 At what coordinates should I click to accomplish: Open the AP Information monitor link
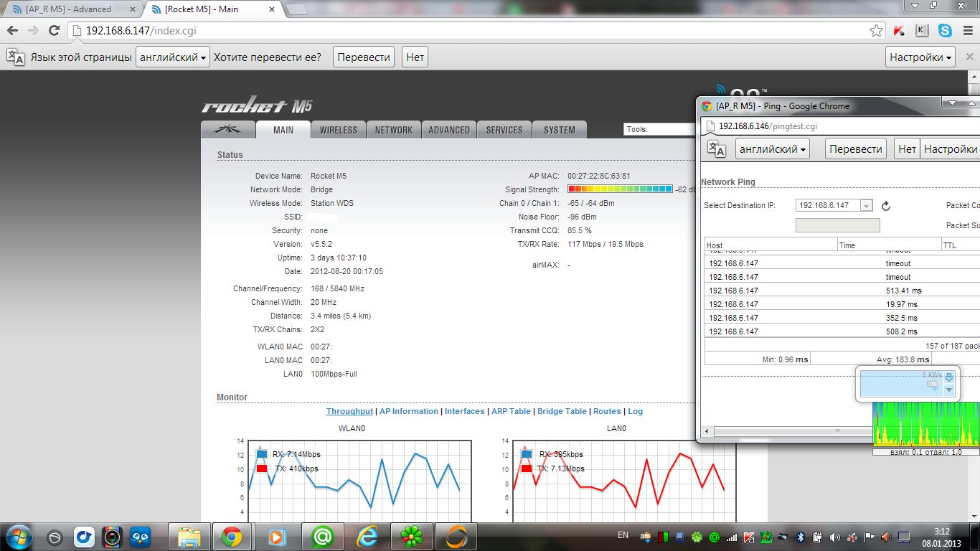408,411
